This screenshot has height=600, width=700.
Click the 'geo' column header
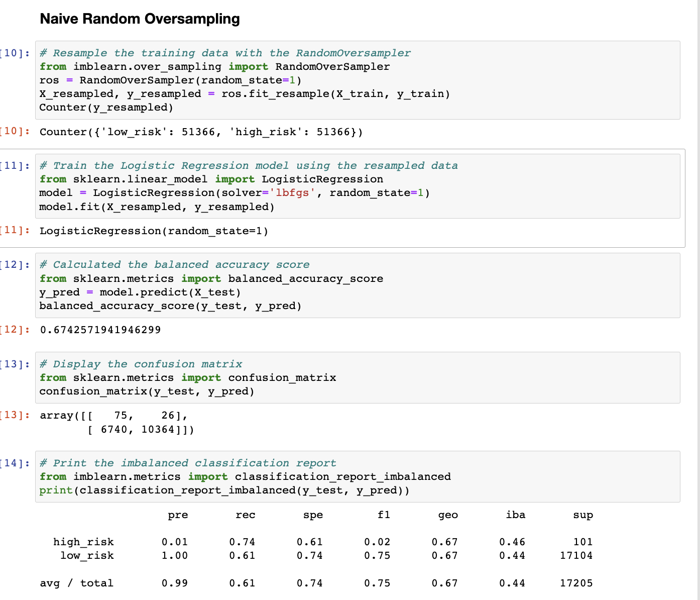pyautogui.click(x=448, y=515)
